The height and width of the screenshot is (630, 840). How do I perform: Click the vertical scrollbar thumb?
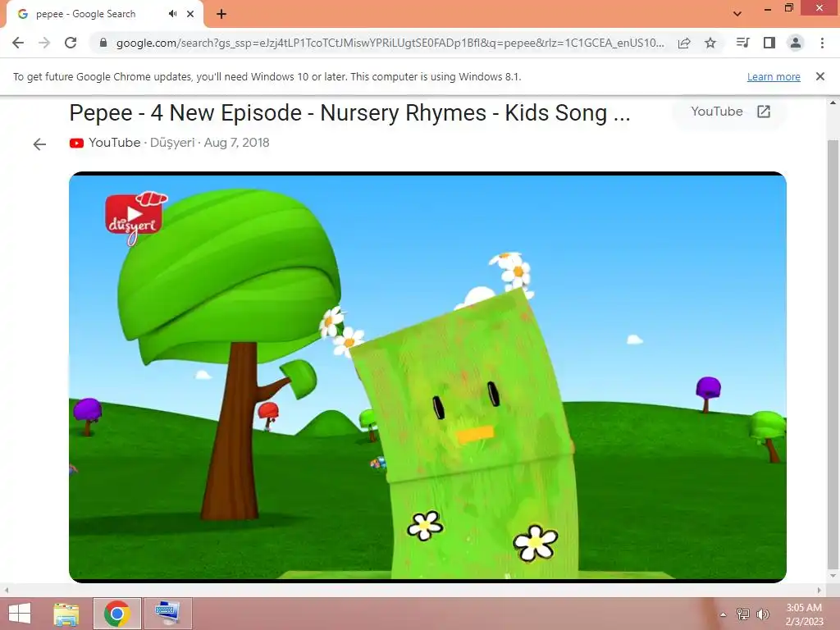[833, 354]
